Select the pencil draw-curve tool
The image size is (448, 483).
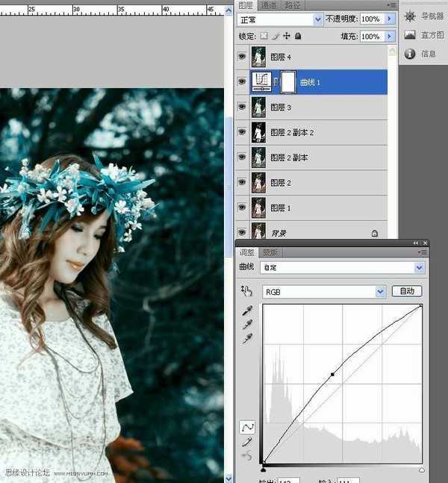coord(246,442)
